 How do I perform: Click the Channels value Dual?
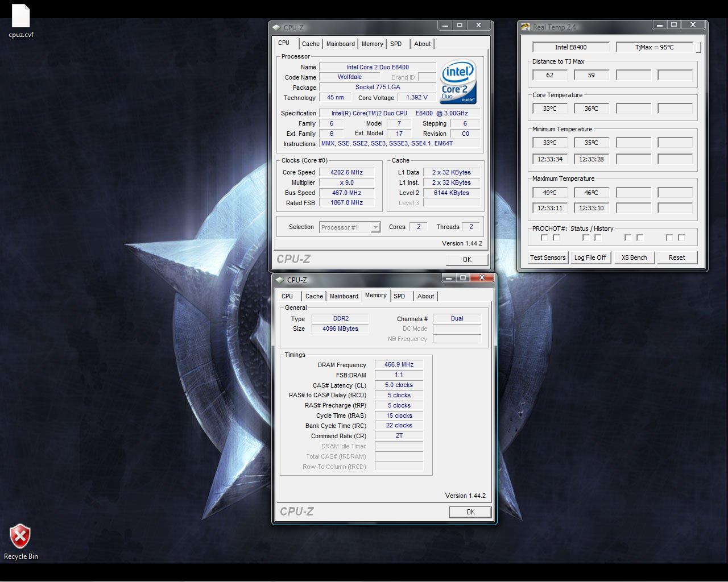457,318
